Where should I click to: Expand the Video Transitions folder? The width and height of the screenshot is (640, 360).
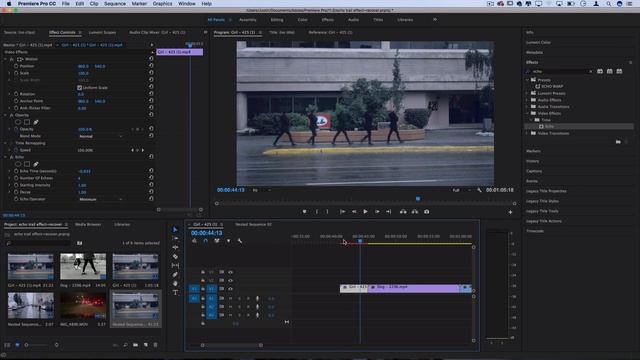pos(528,133)
